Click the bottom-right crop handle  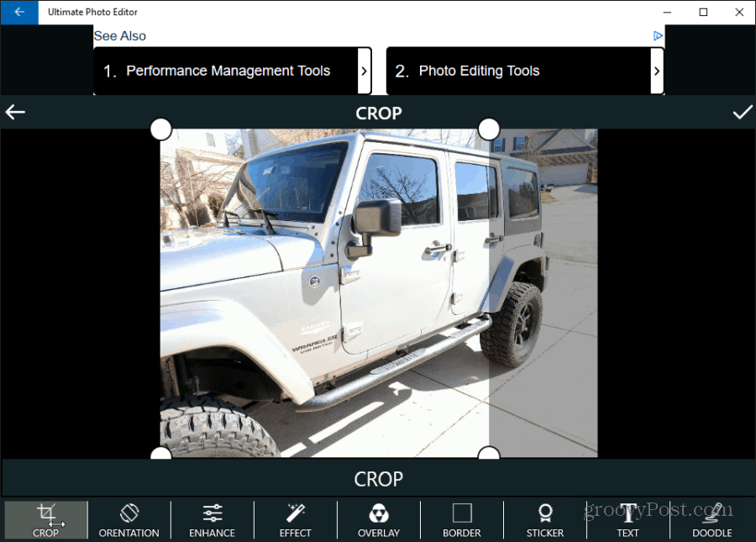click(x=489, y=453)
